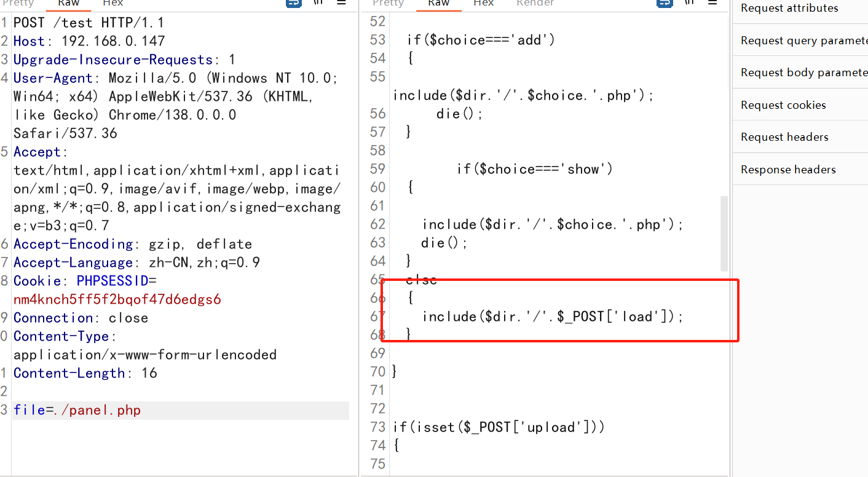Select the response Pretty tab

388,3
